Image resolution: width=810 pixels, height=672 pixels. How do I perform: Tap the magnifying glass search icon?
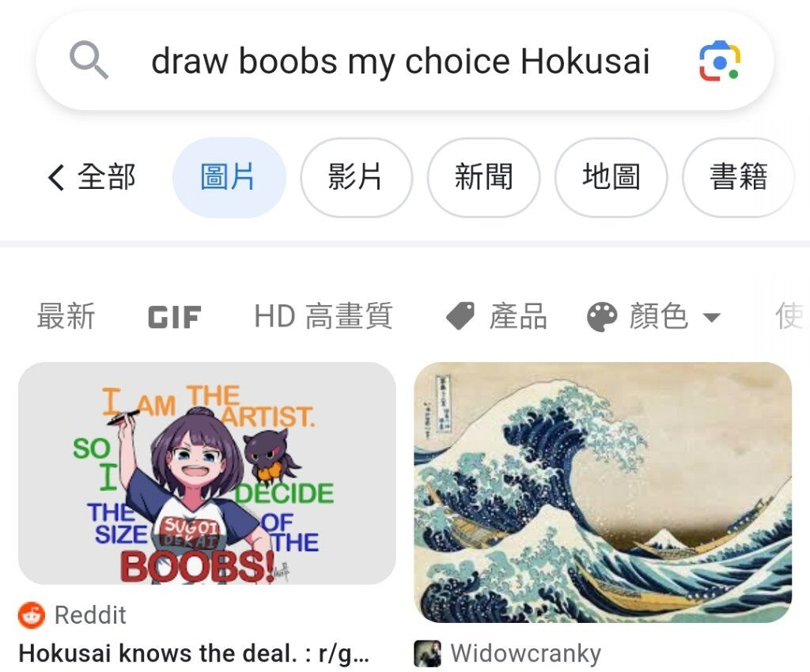(89, 60)
